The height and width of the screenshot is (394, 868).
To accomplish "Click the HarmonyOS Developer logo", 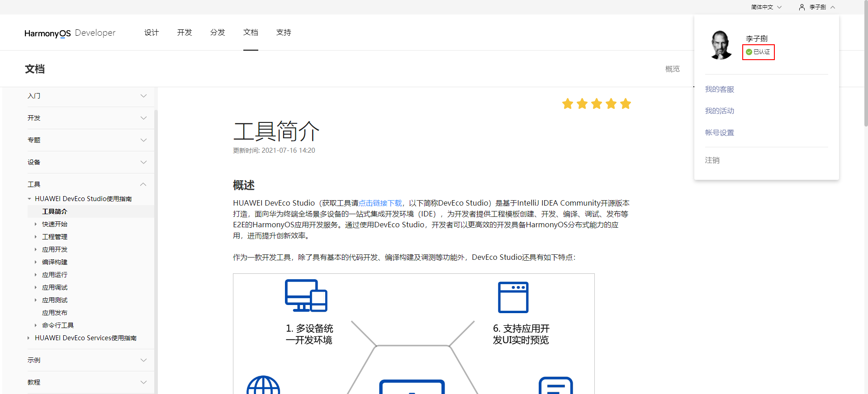I will point(70,33).
